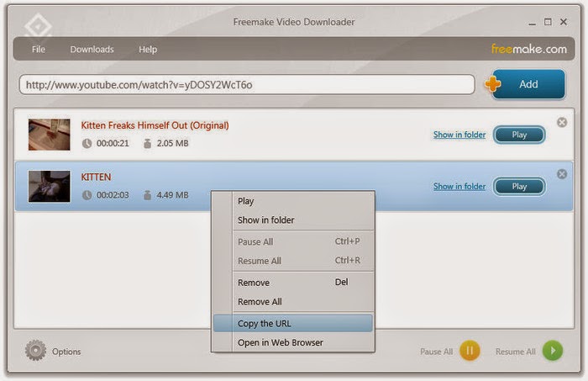Click file size icon beside 4.49 MB

point(147,195)
